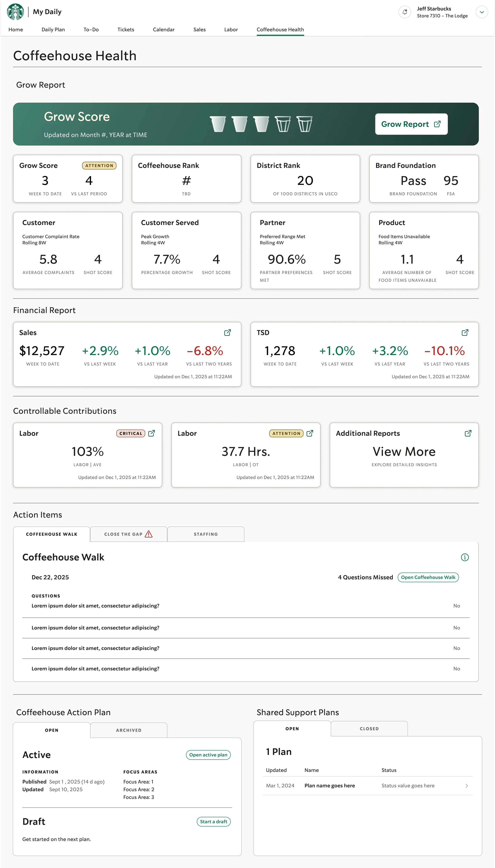Open the critical Labor card link icon

coord(152,433)
